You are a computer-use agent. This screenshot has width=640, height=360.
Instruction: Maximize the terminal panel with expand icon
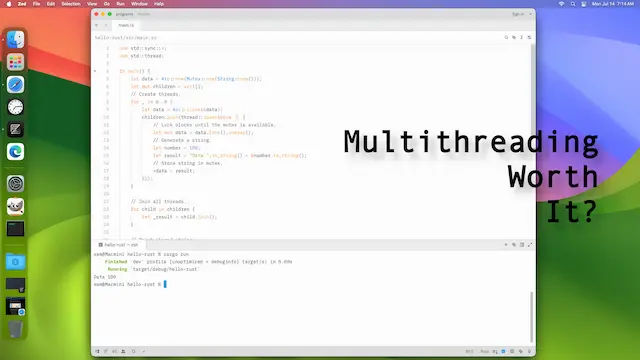point(530,244)
